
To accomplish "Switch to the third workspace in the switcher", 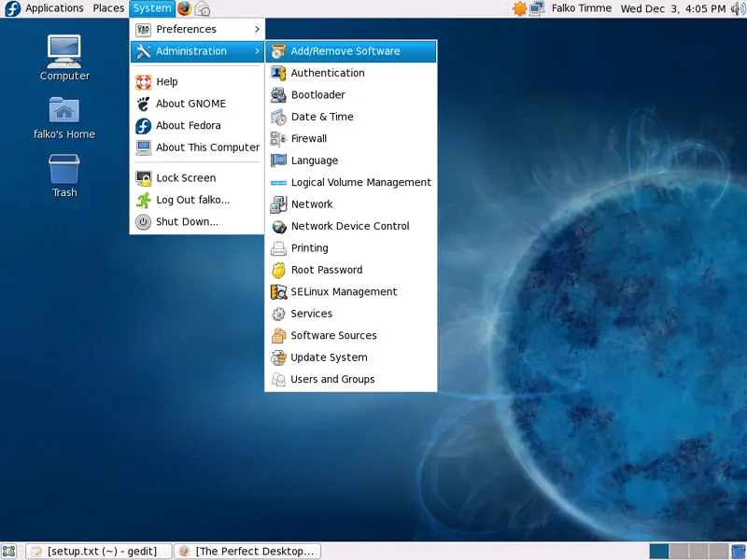I will [x=698, y=551].
